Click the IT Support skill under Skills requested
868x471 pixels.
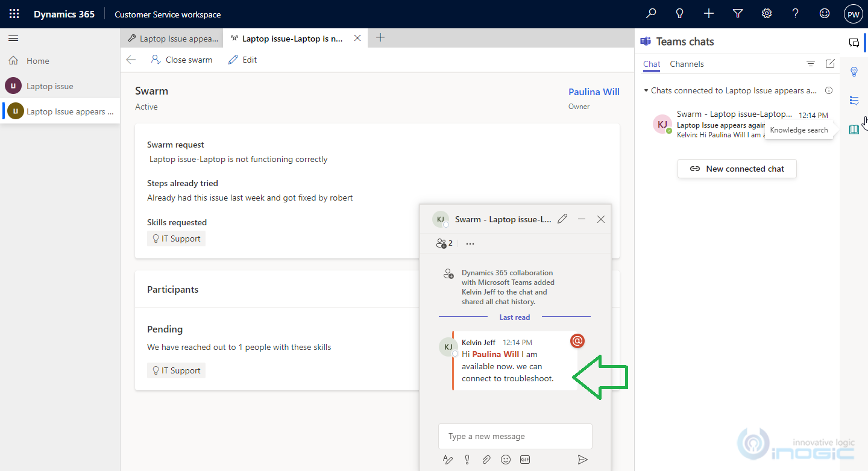pos(176,239)
